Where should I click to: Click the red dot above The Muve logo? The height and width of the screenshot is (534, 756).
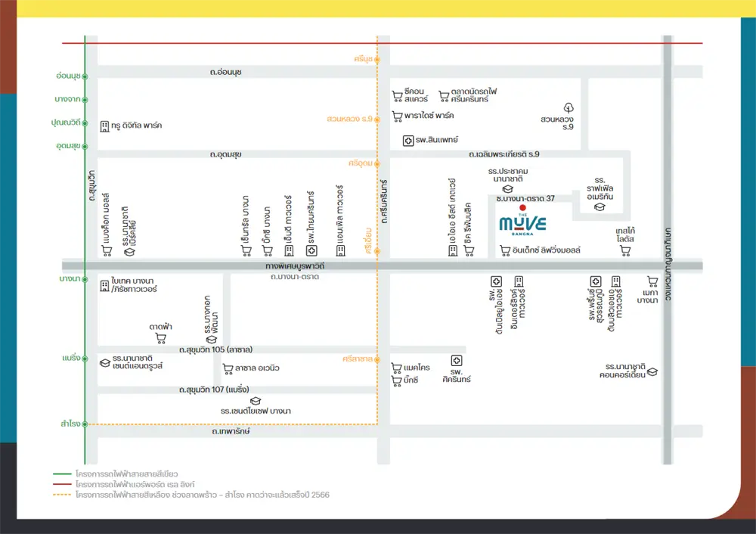[x=522, y=208]
